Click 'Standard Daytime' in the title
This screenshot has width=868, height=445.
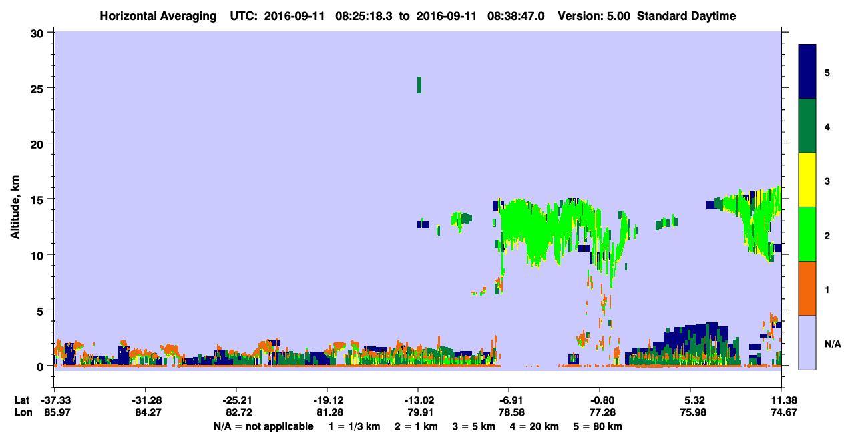point(686,16)
